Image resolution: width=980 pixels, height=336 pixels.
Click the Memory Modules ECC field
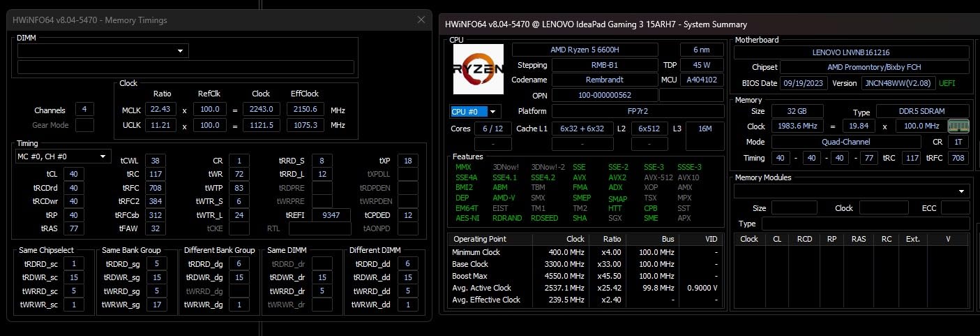click(x=955, y=208)
